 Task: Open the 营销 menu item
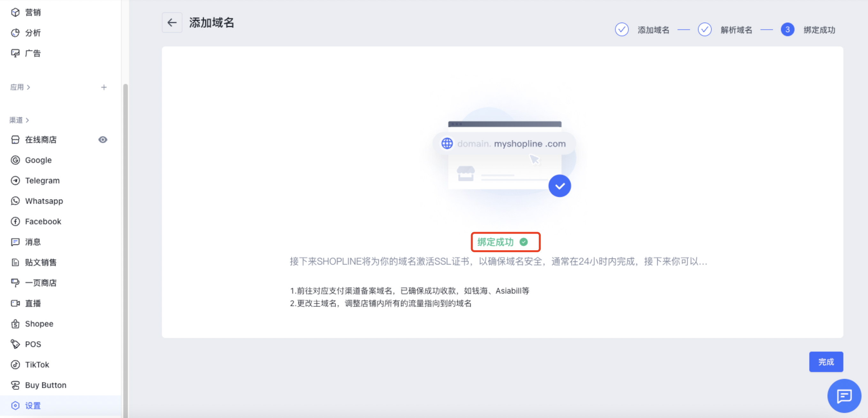[33, 12]
